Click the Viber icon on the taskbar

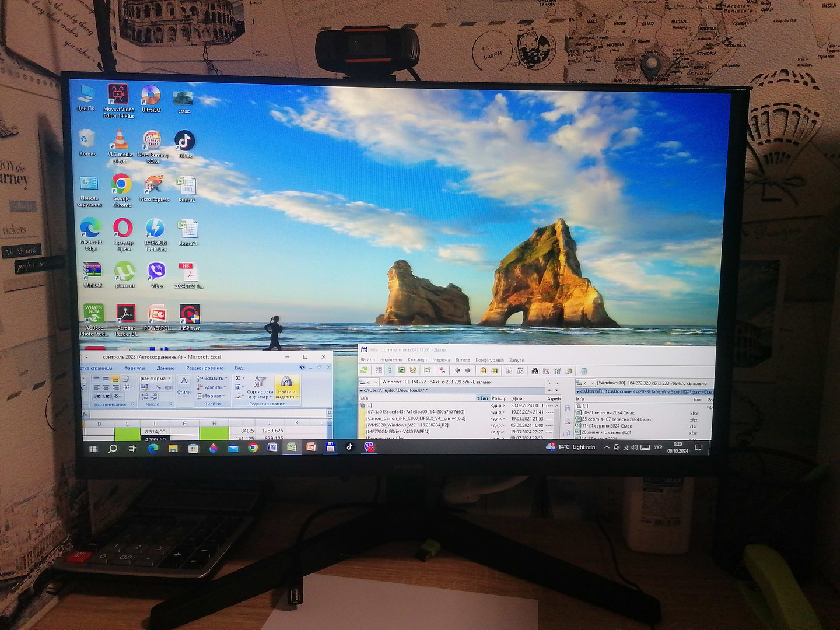[369, 447]
